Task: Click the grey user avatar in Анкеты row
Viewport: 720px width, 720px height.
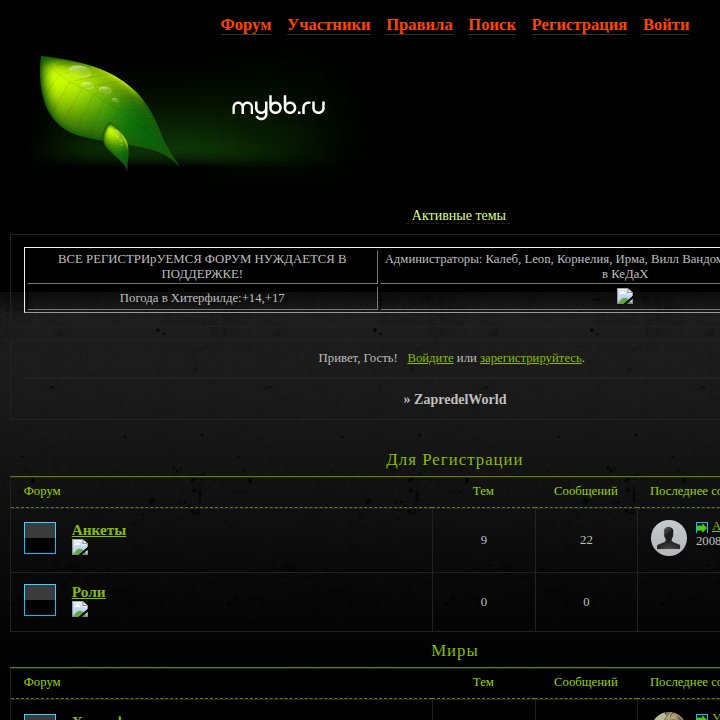Action: [x=669, y=538]
